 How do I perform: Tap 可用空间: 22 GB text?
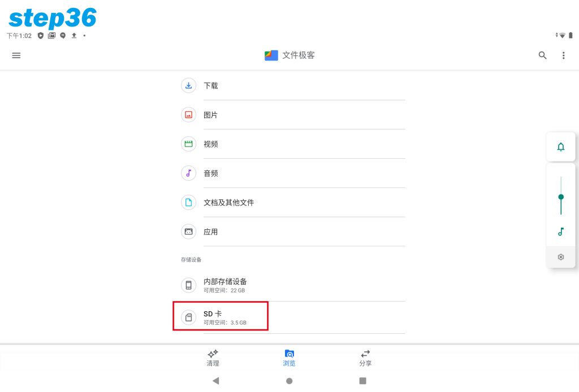(224, 290)
